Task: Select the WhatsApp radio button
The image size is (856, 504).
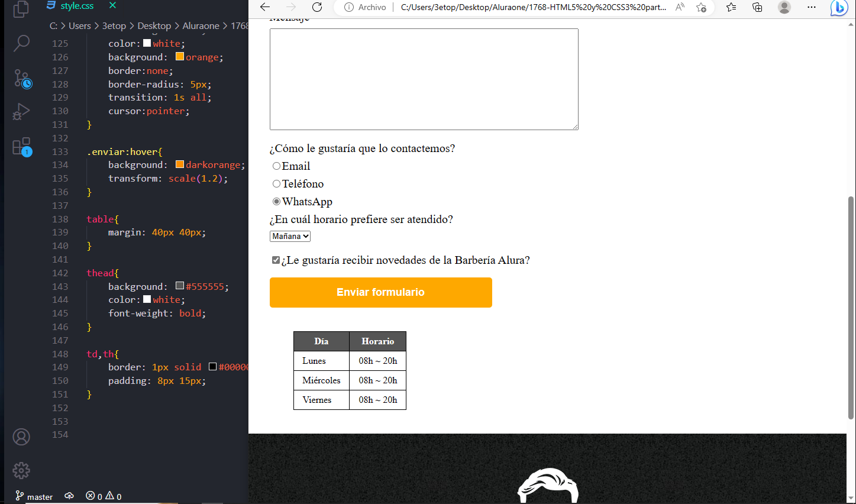Action: (276, 202)
